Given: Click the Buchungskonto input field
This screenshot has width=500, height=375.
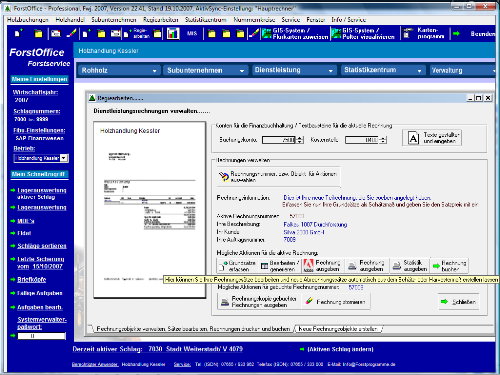Looking at the screenshot, I should [x=279, y=140].
